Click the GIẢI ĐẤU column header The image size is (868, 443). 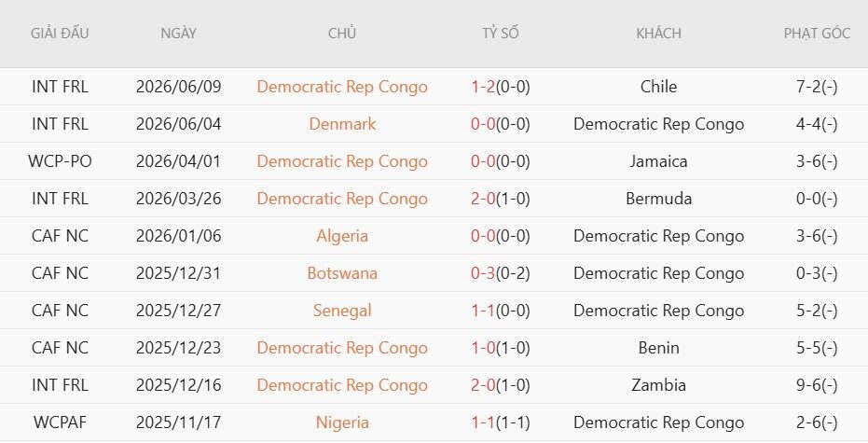60,34
